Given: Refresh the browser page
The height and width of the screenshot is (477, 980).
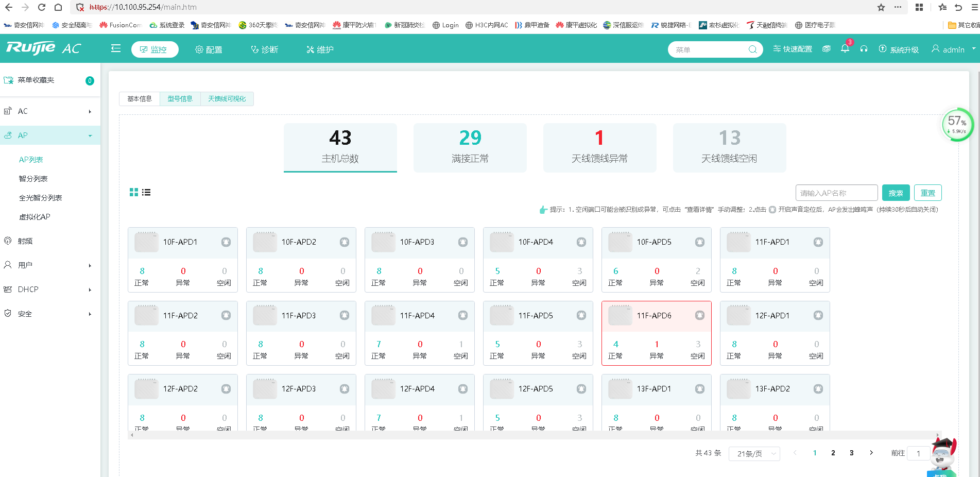Looking at the screenshot, I should (x=42, y=7).
